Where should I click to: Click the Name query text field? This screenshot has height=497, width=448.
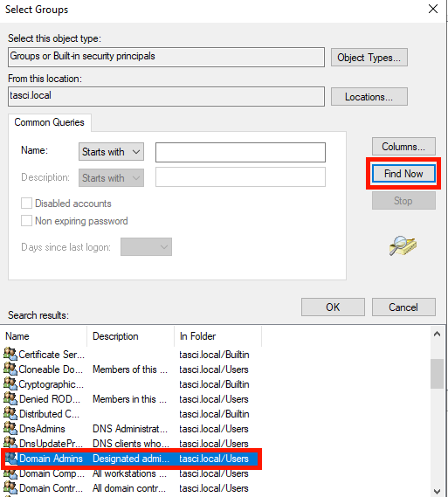coord(240,152)
